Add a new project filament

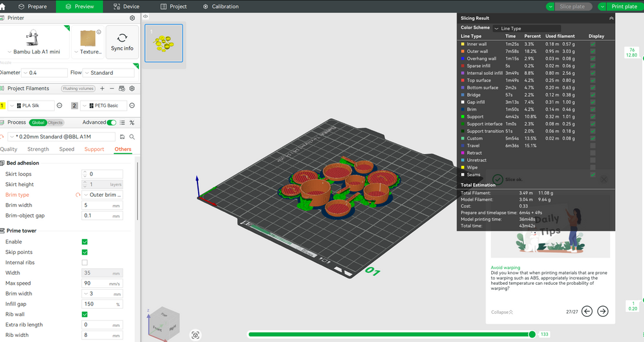[x=103, y=89]
